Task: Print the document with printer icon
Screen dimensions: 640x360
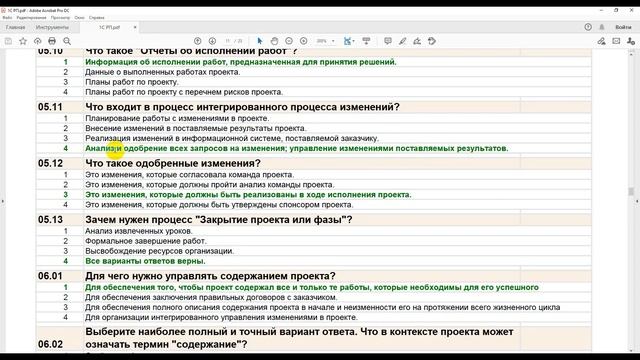Action: pos(52,41)
